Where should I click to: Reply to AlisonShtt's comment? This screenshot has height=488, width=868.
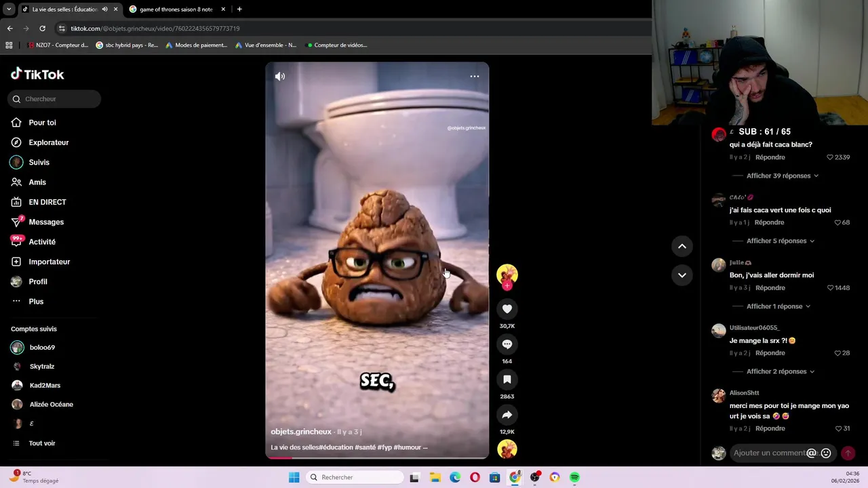click(770, 428)
